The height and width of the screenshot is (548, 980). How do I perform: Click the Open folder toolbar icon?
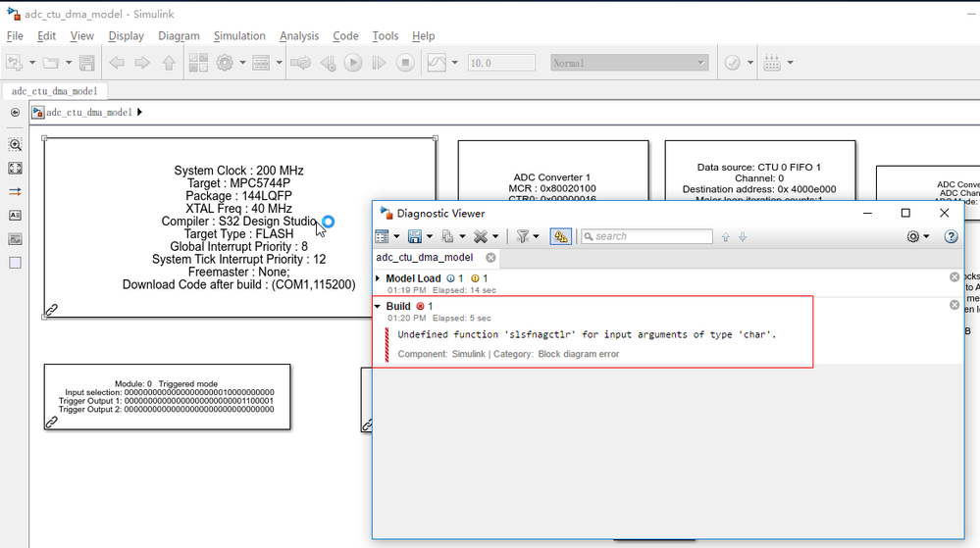pyautogui.click(x=51, y=63)
